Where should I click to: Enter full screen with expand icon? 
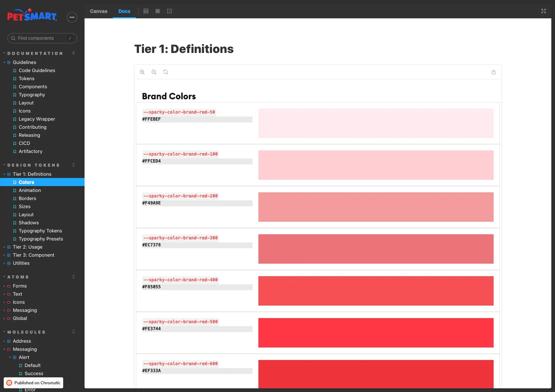pyautogui.click(x=544, y=11)
